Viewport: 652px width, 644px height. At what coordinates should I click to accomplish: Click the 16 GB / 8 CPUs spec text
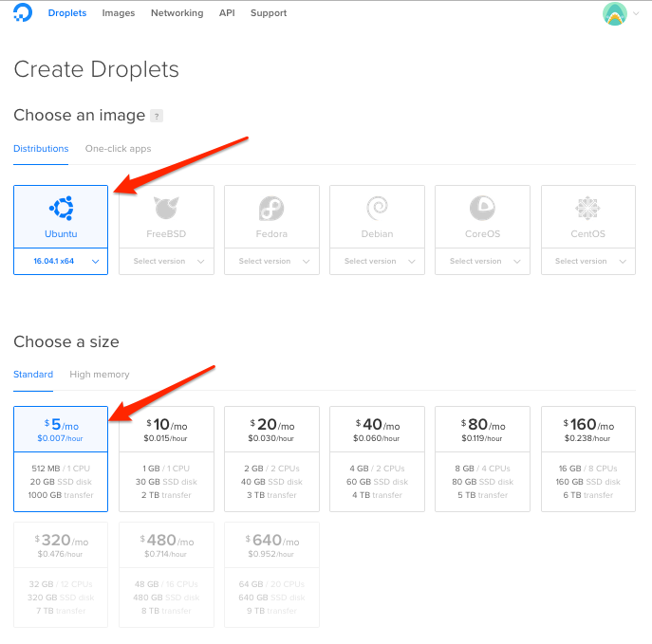[x=588, y=469]
